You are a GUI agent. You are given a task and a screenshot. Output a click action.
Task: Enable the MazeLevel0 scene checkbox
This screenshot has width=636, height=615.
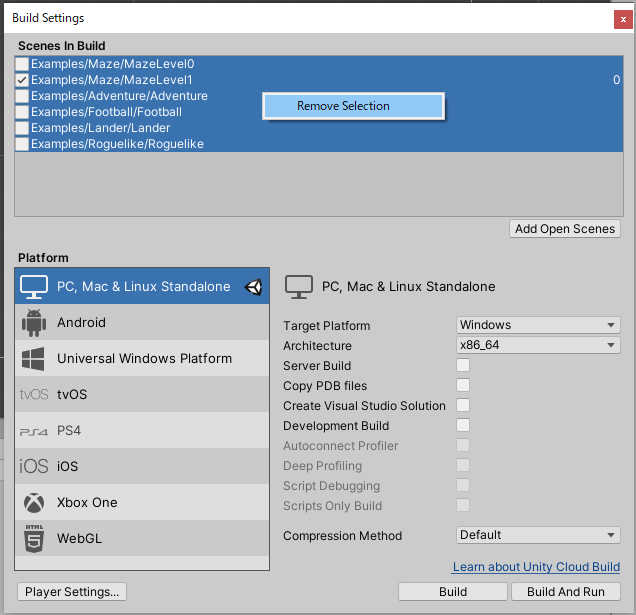[22, 64]
